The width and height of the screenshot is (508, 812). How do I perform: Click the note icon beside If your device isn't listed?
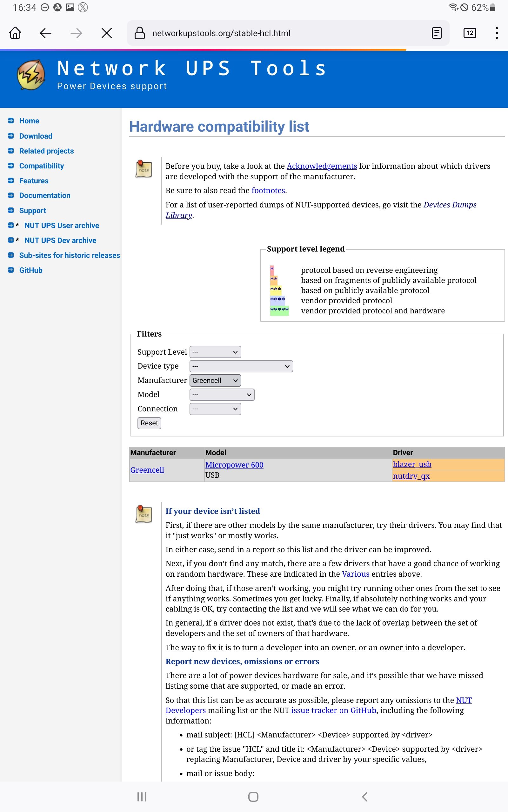144,514
